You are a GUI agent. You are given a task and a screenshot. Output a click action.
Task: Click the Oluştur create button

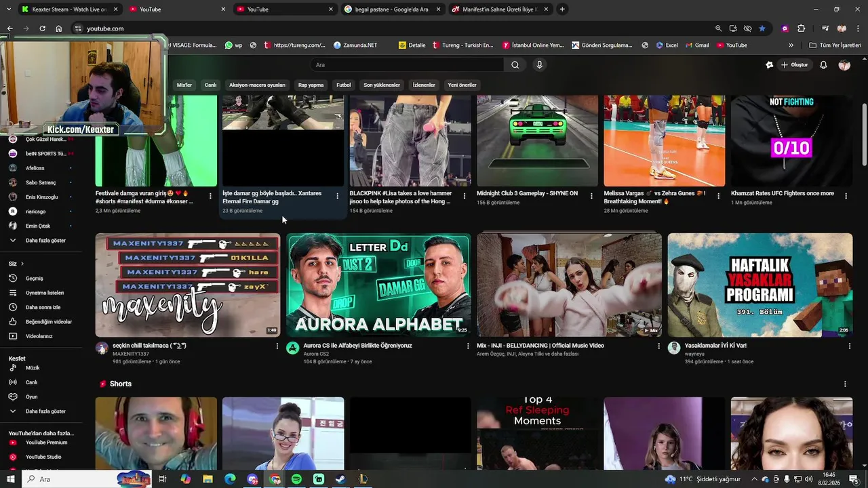[795, 65]
